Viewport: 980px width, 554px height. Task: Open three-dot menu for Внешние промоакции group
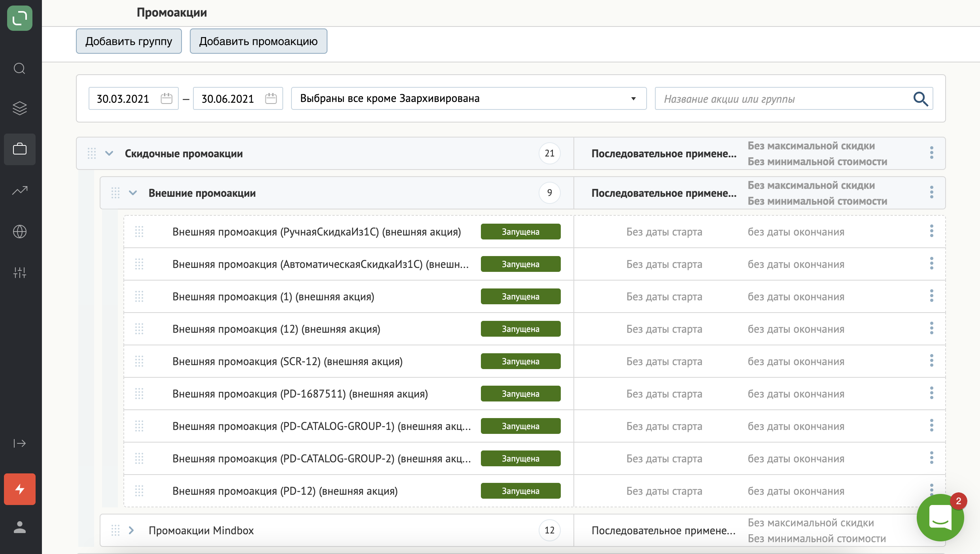(x=932, y=192)
